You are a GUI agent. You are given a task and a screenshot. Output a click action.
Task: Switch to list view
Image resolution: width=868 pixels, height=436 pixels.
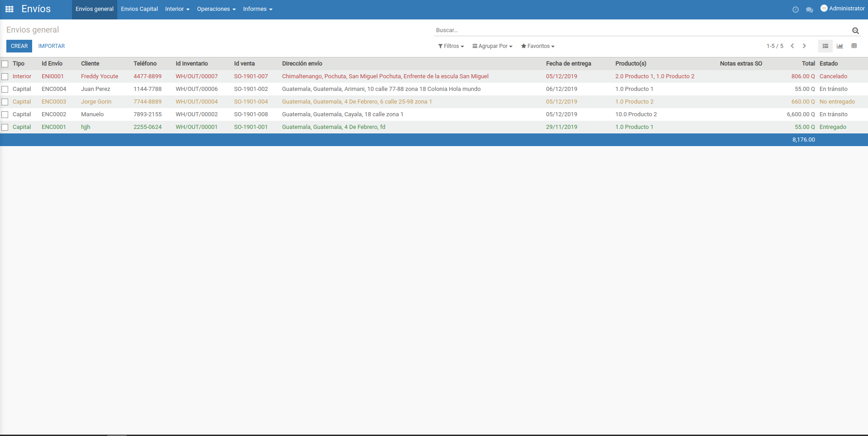[825, 46]
